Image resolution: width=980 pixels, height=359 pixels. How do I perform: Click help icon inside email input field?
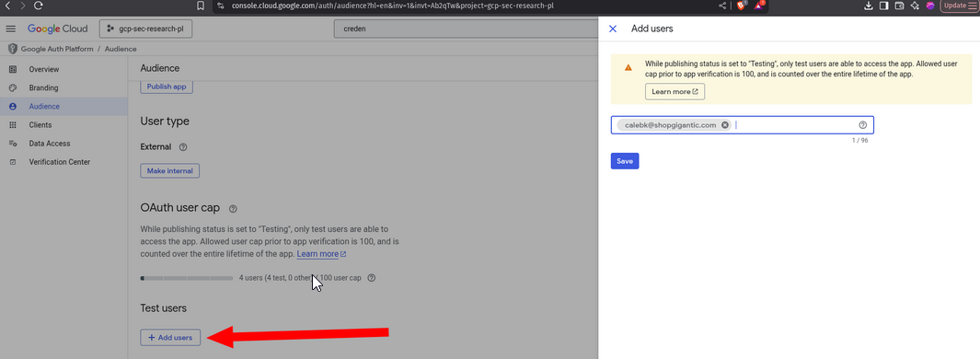coord(863,125)
